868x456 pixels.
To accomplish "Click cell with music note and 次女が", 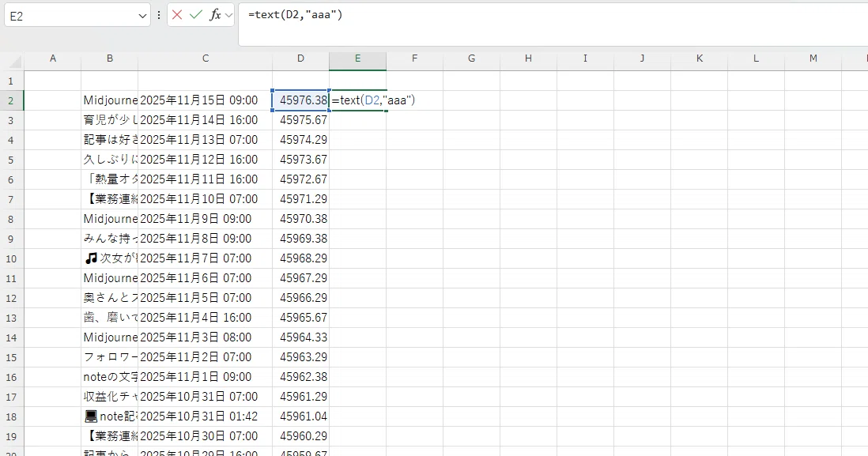I will tap(110, 258).
